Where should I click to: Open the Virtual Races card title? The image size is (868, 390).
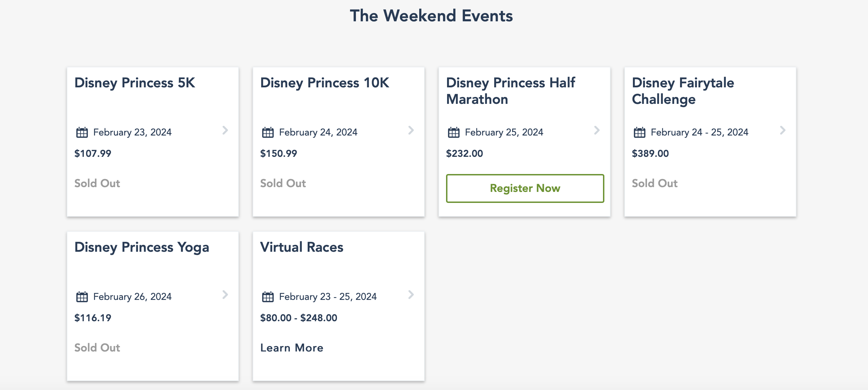coord(302,247)
